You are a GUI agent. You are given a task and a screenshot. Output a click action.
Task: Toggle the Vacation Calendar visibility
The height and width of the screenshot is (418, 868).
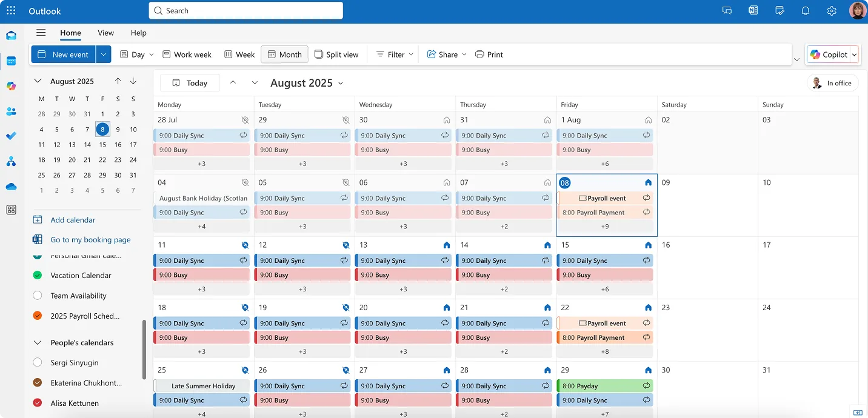tap(36, 275)
